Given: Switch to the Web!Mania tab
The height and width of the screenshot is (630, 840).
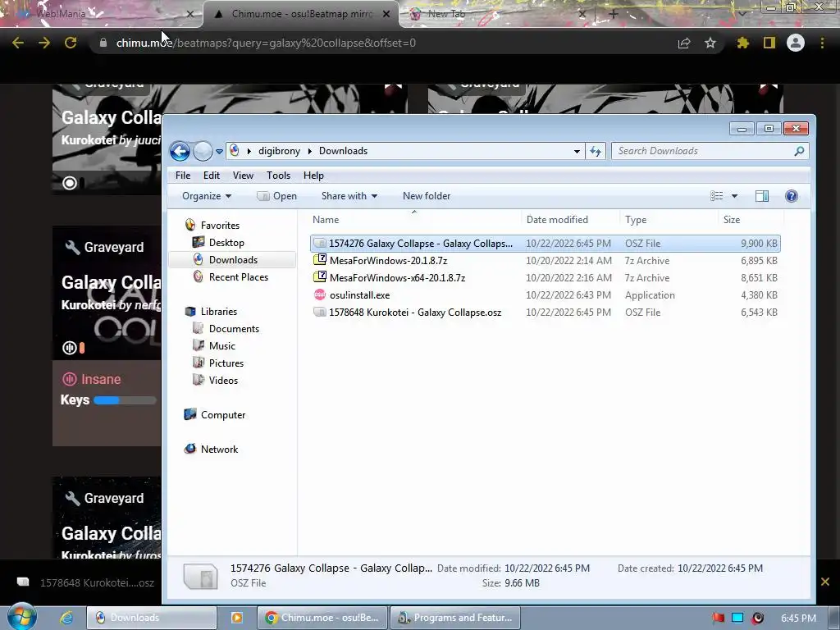Looking at the screenshot, I should click(100, 14).
